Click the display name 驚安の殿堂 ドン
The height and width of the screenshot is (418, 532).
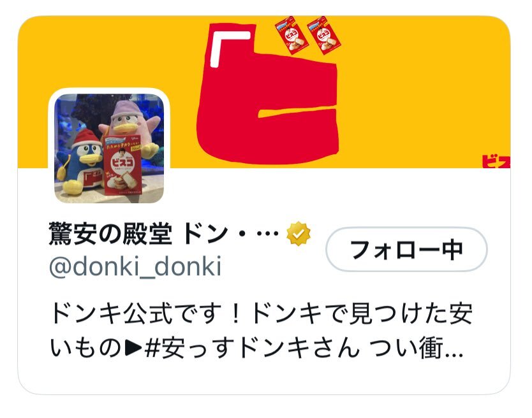pyautogui.click(x=138, y=234)
